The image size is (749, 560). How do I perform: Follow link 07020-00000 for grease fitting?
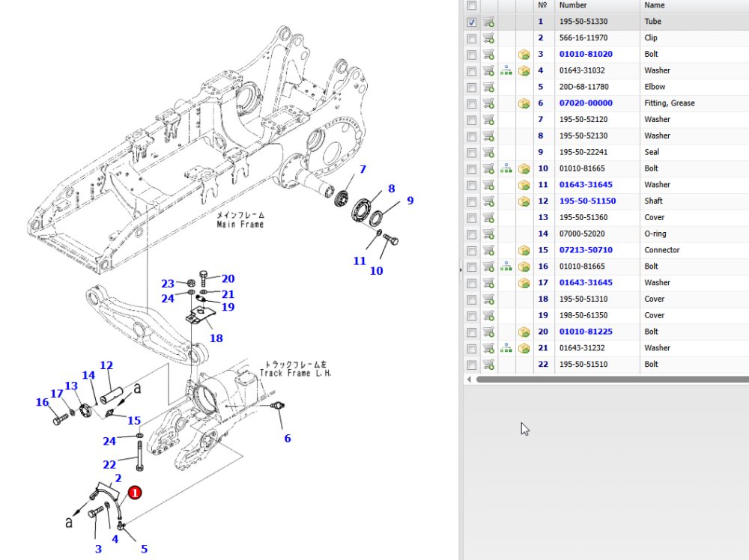click(x=586, y=103)
